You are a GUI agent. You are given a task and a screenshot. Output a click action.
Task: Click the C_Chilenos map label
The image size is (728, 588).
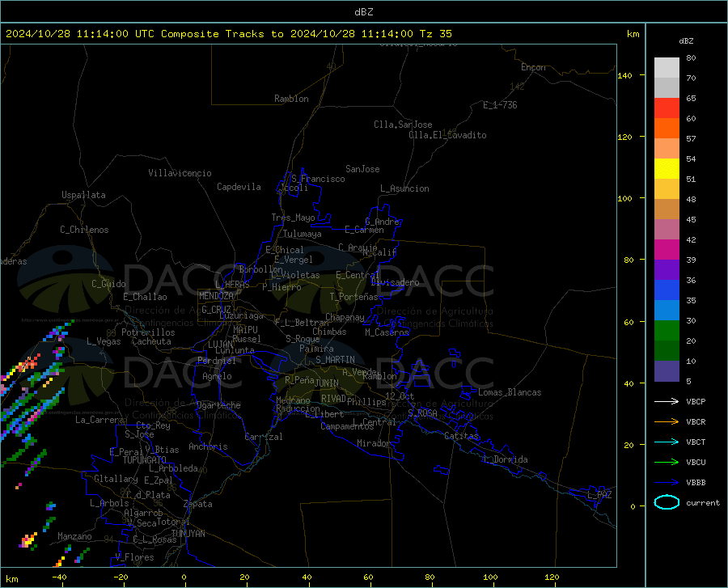[x=84, y=230]
